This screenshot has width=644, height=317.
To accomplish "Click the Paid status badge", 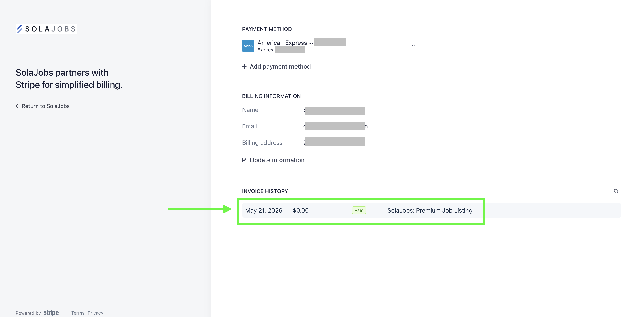I will point(359,210).
